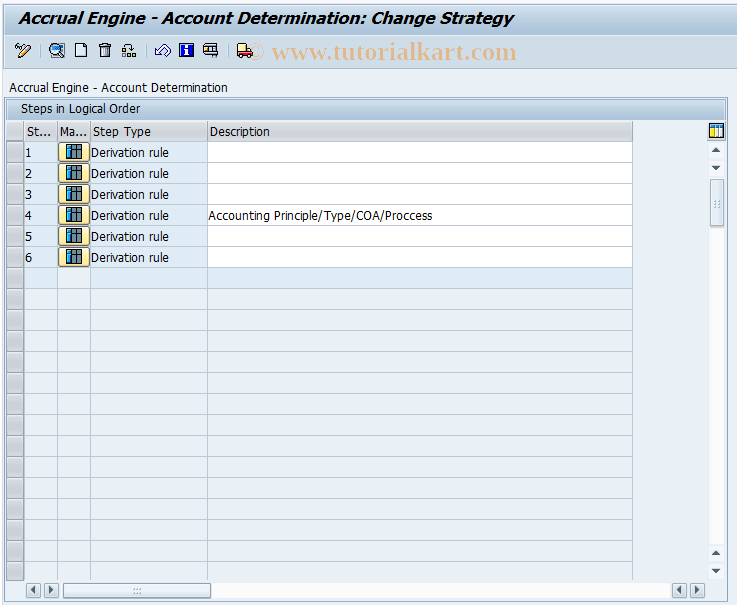The width and height of the screenshot is (737, 605).
Task: Click step number cell '4'
Action: point(40,215)
